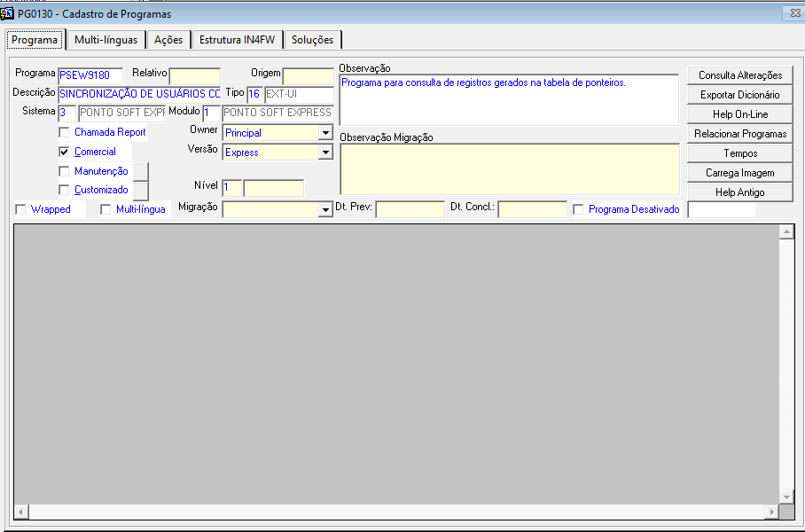This screenshot has height=532, width=805.
Task: Click the Relativo input field
Action: 194,76
